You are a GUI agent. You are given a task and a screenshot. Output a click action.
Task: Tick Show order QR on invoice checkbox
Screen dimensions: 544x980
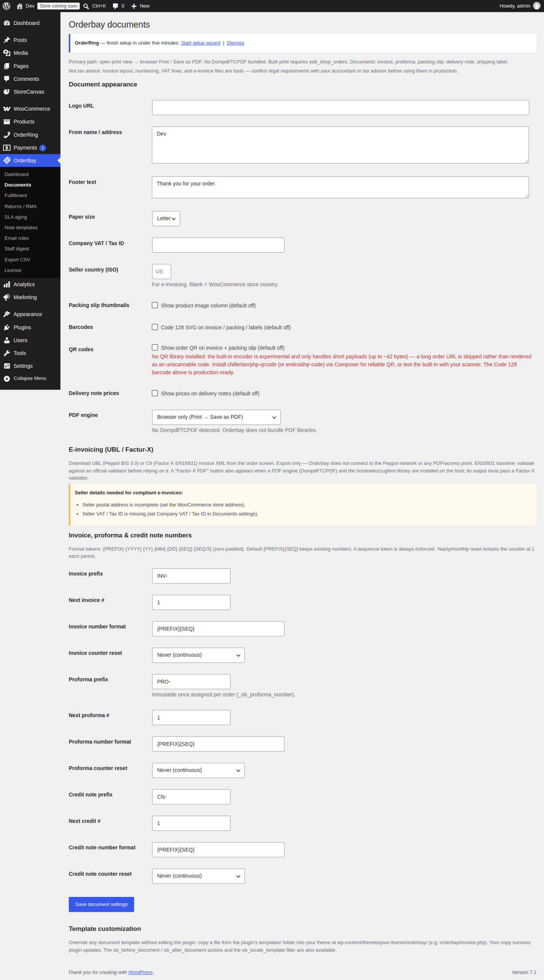point(155,348)
